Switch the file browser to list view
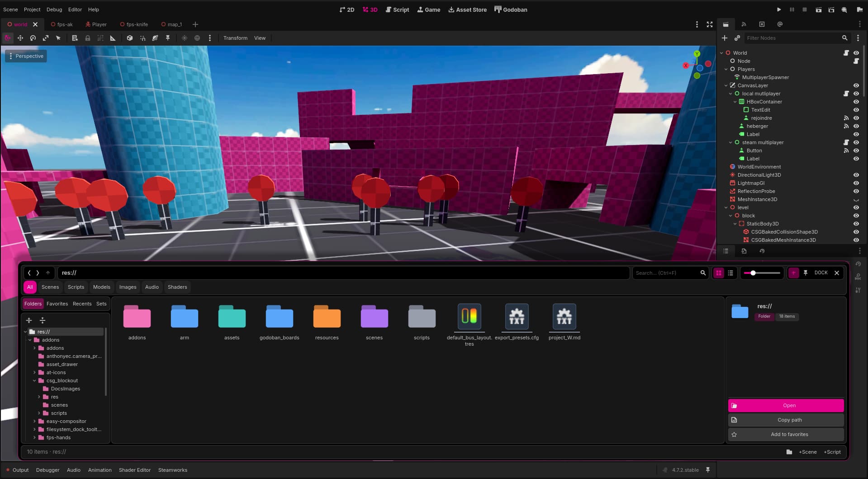The height and width of the screenshot is (479, 868). click(x=730, y=273)
